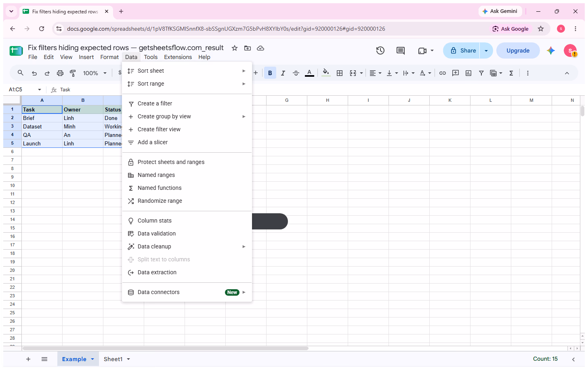Image resolution: width=588 pixels, height=370 pixels.
Task: Click the search menus magnifier icon
Action: pos(21,73)
